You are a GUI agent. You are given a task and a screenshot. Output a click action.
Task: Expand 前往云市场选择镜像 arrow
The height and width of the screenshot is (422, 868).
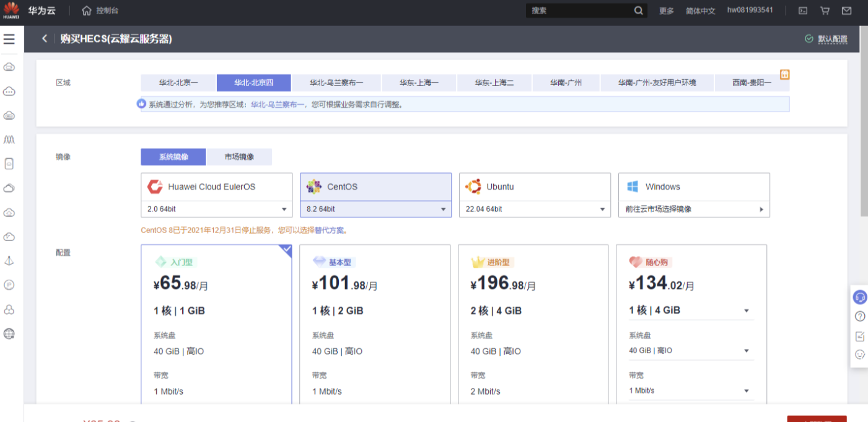click(x=761, y=209)
